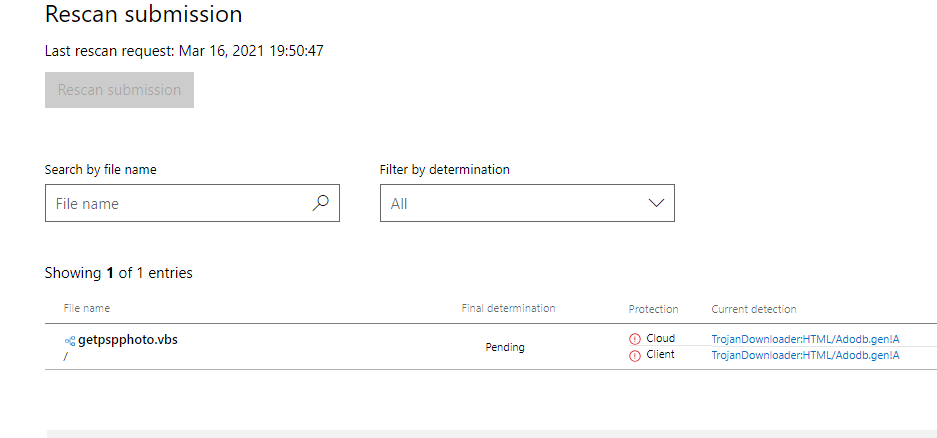Click the Cloud protection label
The height and width of the screenshot is (438, 937).
(660, 339)
